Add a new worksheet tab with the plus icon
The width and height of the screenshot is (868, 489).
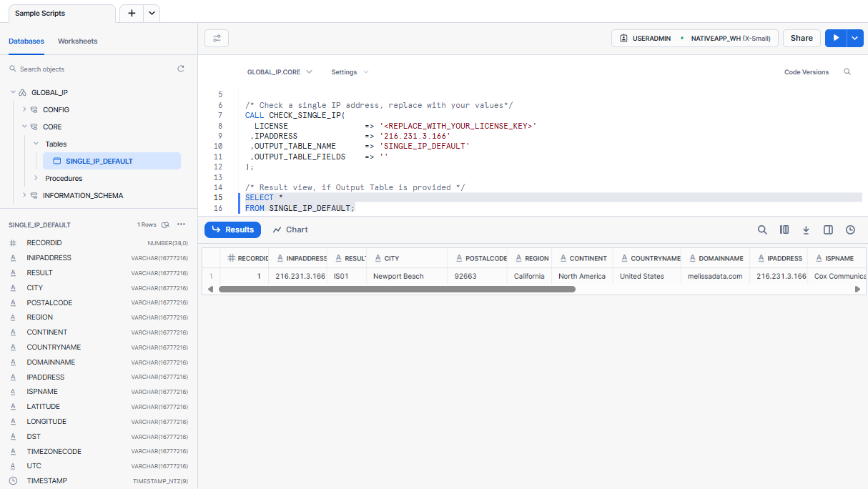(x=132, y=13)
